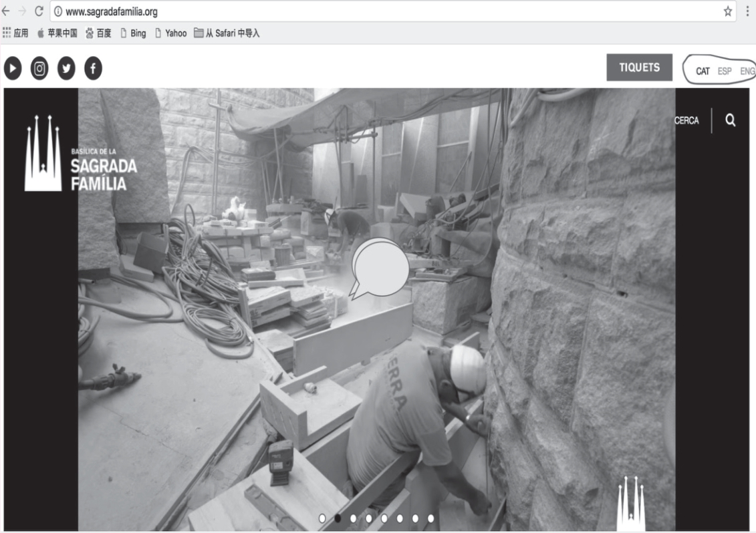The width and height of the screenshot is (756, 533).
Task: Visit the Facebook page icon
Action: pyautogui.click(x=93, y=68)
